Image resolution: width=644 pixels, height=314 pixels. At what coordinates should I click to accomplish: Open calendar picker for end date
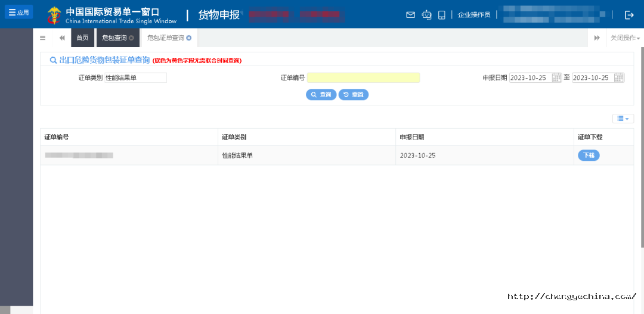point(620,77)
